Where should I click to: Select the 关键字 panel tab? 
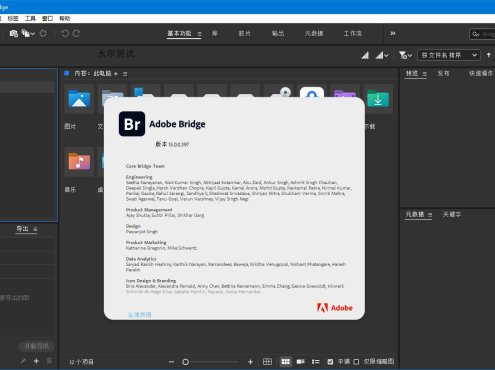point(452,214)
